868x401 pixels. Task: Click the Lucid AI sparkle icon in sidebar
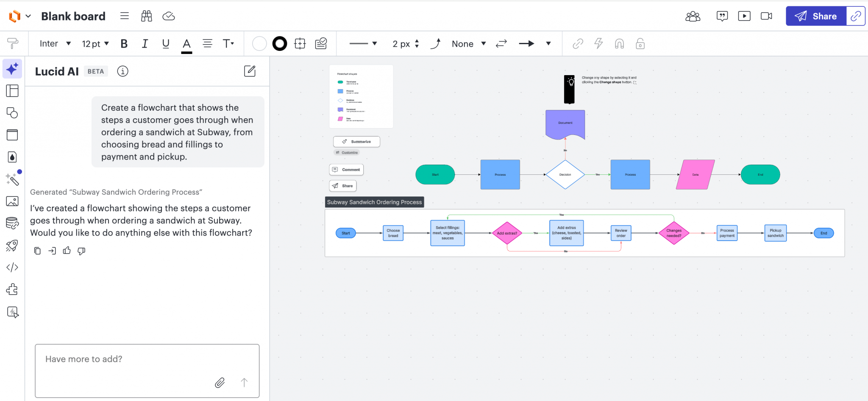pyautogui.click(x=12, y=69)
